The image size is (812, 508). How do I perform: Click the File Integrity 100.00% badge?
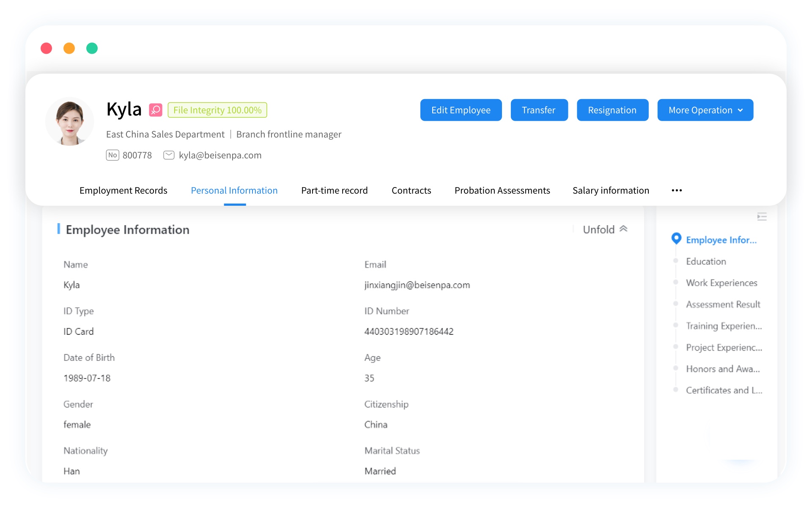pos(217,110)
